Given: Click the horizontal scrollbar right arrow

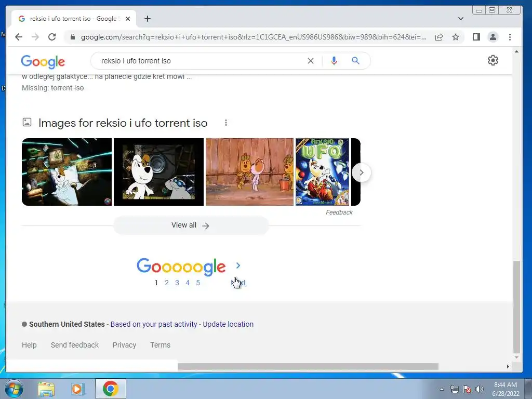Looking at the screenshot, I should point(508,366).
